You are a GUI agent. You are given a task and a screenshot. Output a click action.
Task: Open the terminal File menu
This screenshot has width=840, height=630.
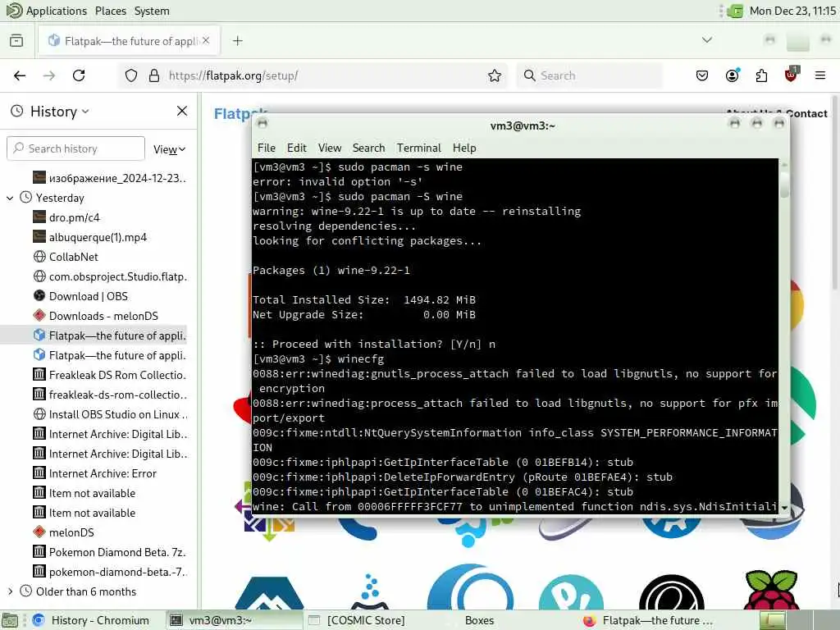[x=267, y=148]
